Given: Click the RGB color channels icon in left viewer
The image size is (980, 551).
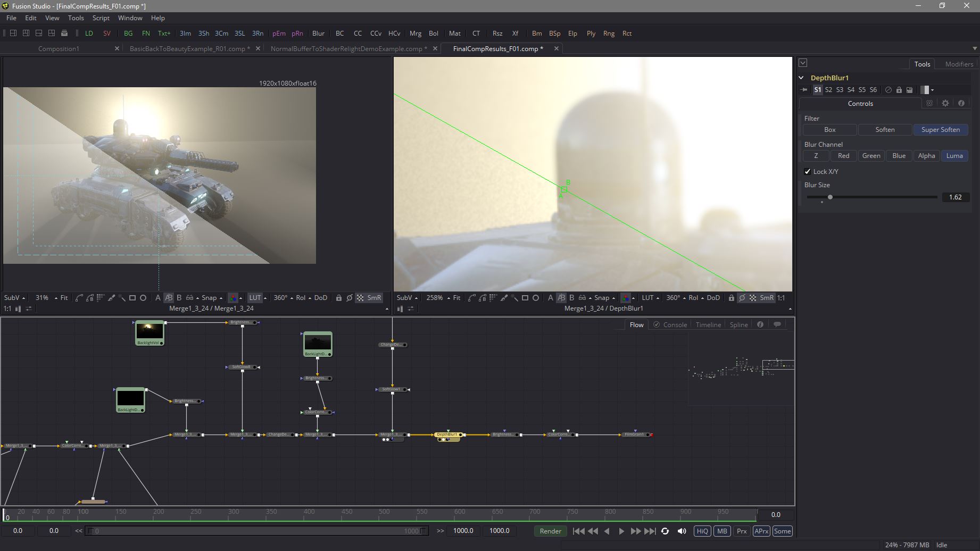Looking at the screenshot, I should click(232, 298).
